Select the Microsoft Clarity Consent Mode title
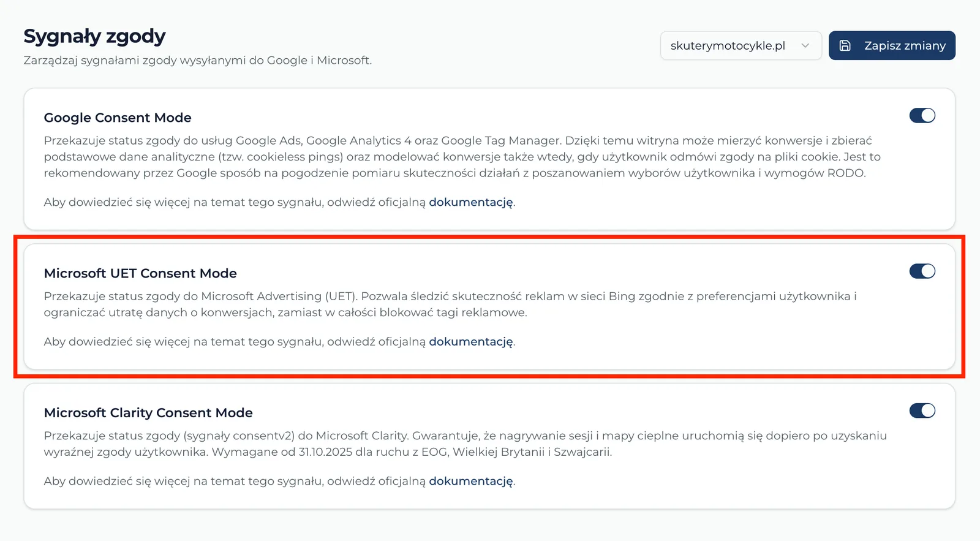The height and width of the screenshot is (541, 980). point(148,413)
